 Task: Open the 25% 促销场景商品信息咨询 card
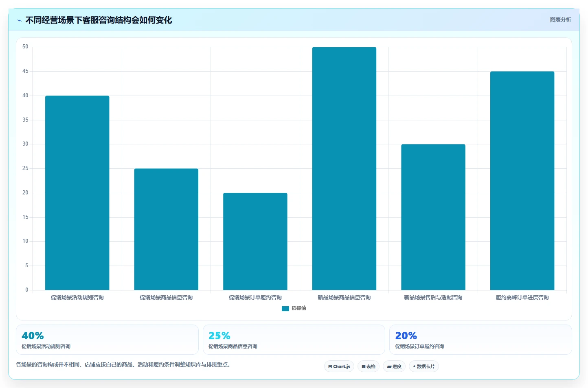[x=294, y=340]
